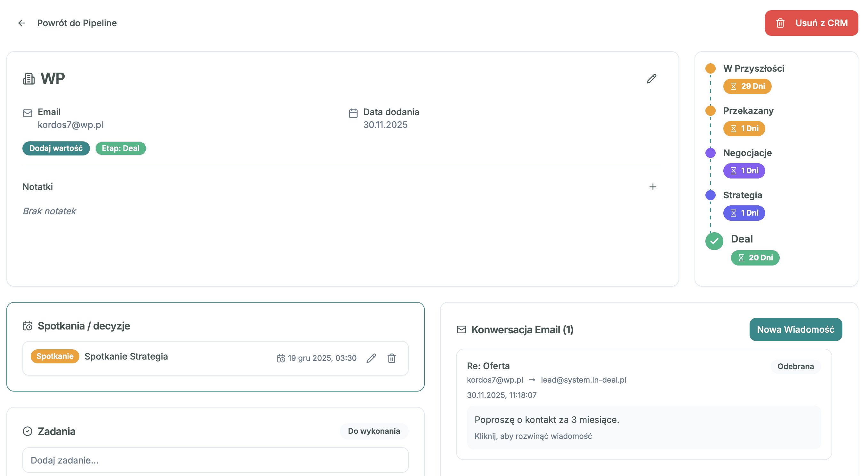Click the email envelope icon near kordos7@wp.pl
This screenshot has width=868, height=476.
point(27,113)
